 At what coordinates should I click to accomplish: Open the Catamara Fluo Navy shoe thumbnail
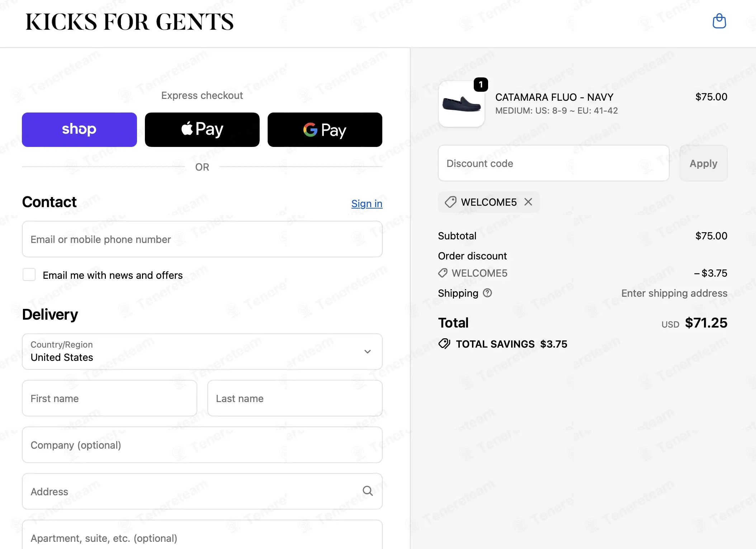point(462,104)
